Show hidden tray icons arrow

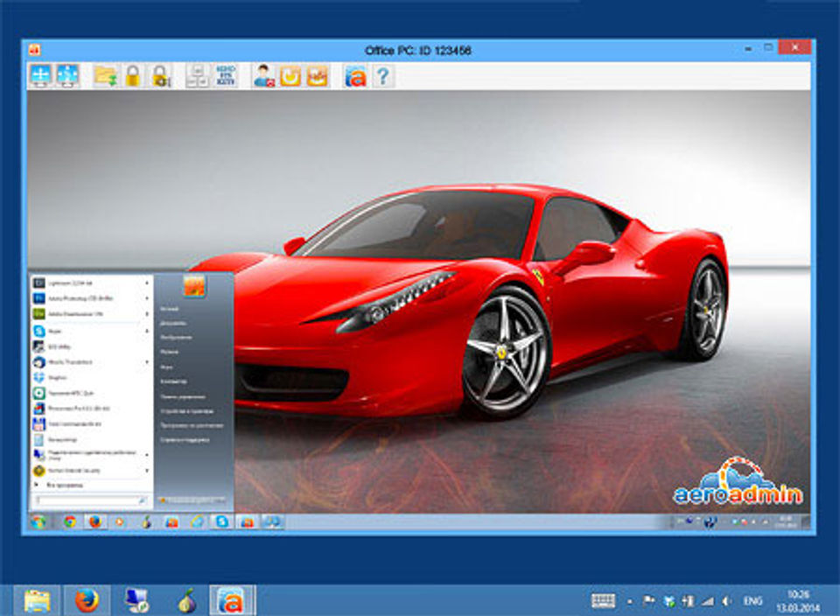click(x=629, y=601)
